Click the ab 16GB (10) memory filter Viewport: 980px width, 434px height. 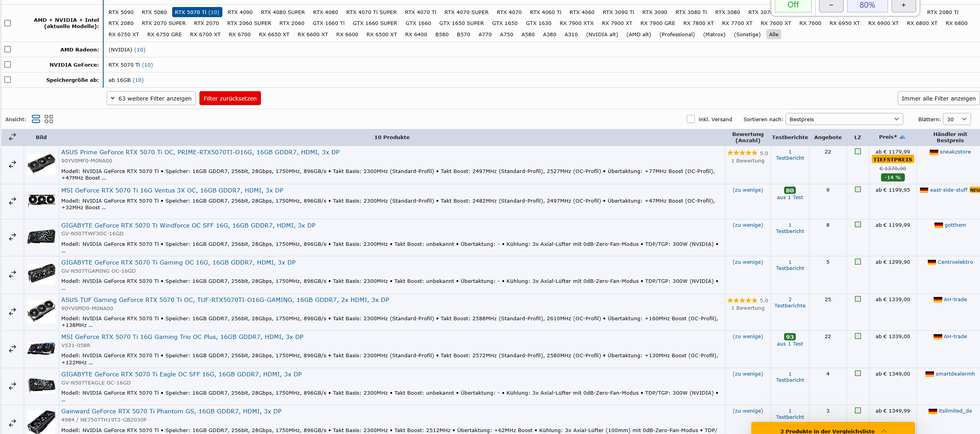tap(126, 80)
